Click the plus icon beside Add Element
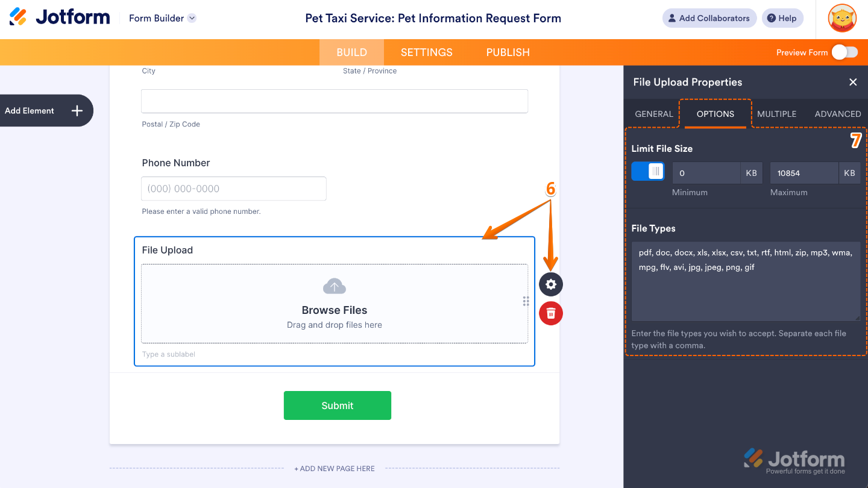 point(77,111)
